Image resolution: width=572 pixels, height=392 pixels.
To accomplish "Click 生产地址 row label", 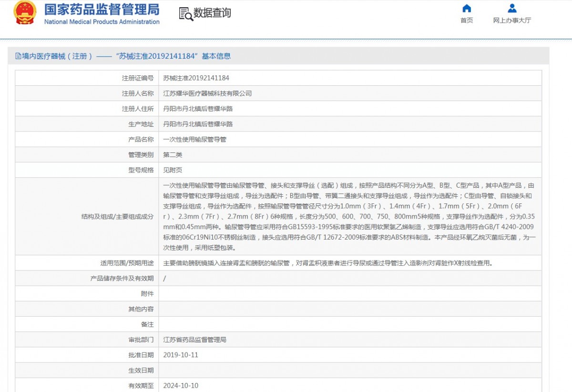I will 141,124.
